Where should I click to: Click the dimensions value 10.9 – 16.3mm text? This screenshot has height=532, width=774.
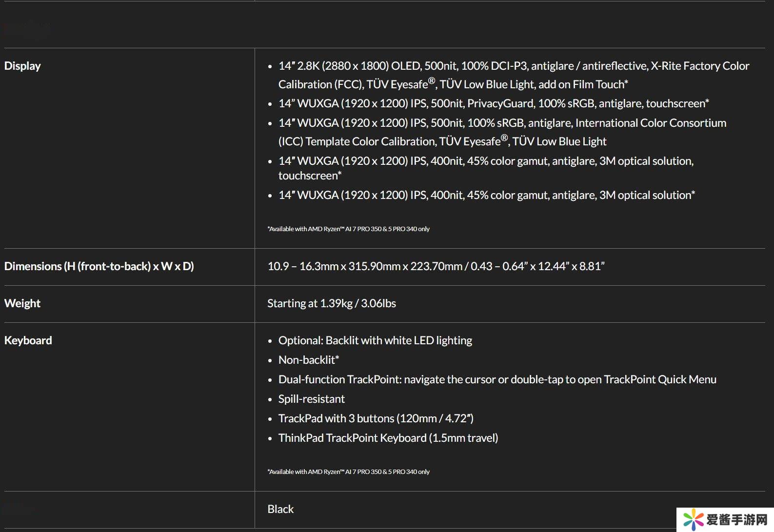[x=436, y=266]
